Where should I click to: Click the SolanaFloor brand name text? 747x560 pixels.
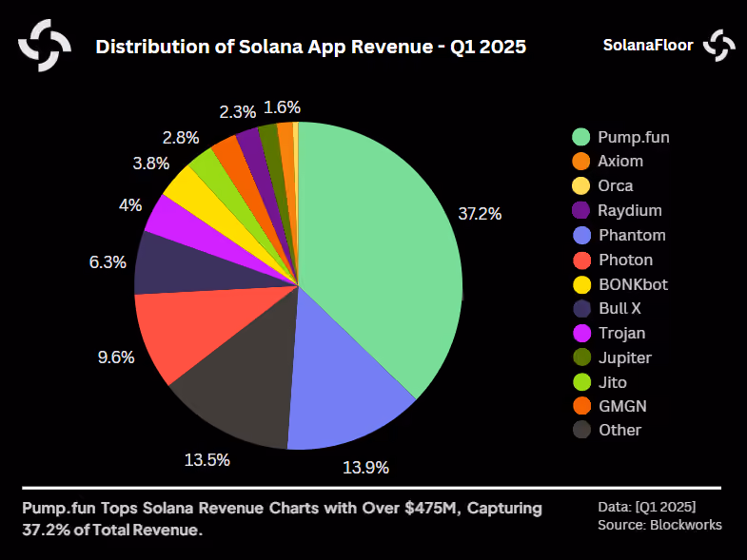pyautogui.click(x=648, y=46)
